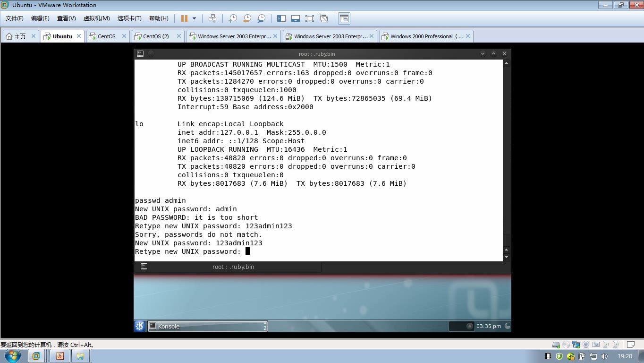Open the snapshot manager

(x=261, y=18)
